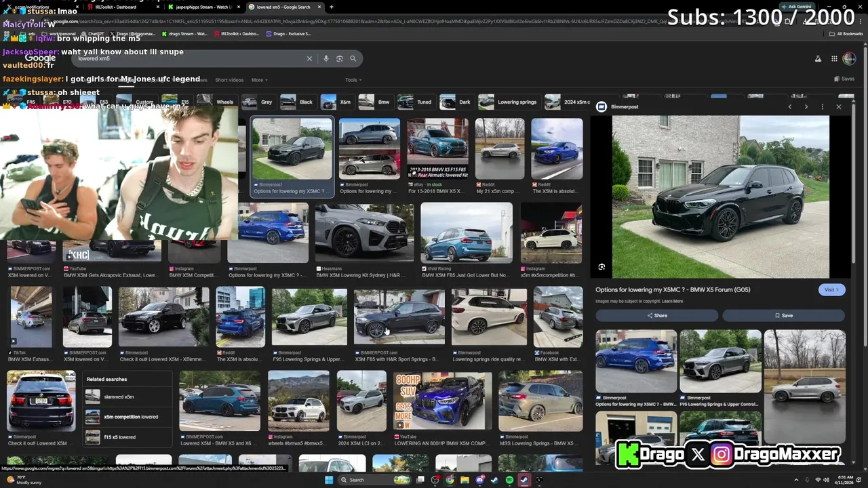
Task: Select the lowered xm5 - Google Search tab
Action: click(283, 7)
